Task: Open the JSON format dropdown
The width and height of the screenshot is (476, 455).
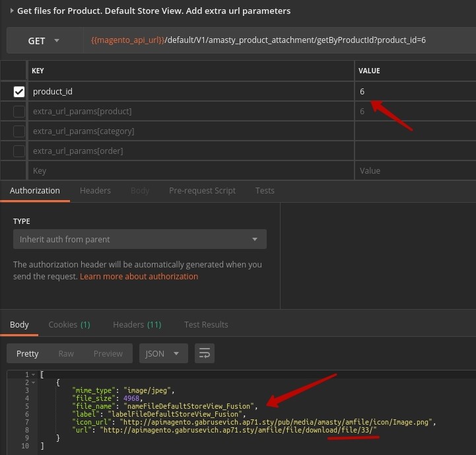Action: [x=162, y=353]
